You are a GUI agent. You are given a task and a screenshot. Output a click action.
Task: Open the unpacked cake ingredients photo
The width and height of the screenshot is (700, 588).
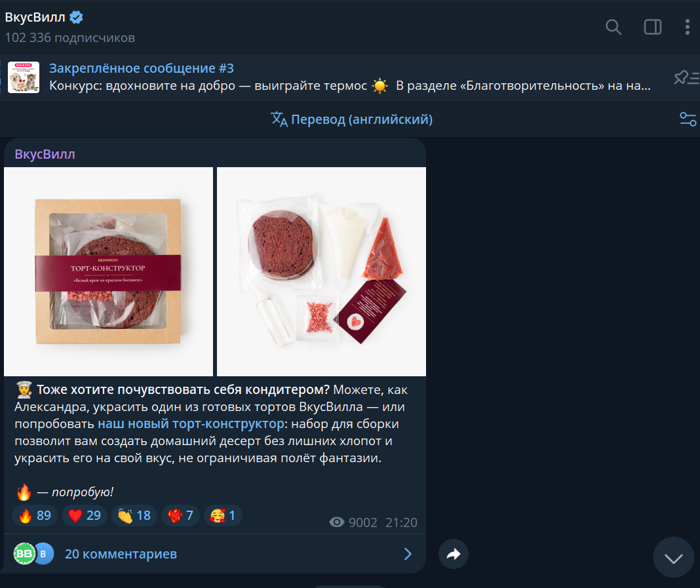321,271
